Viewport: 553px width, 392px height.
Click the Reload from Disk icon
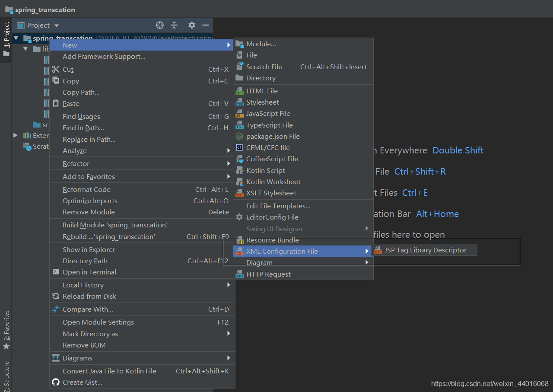coord(56,296)
